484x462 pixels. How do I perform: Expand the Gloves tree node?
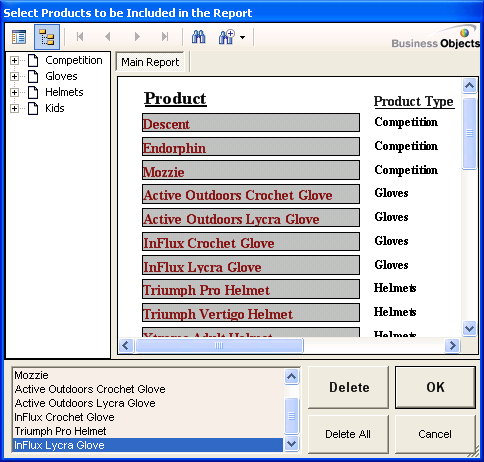pos(14,76)
